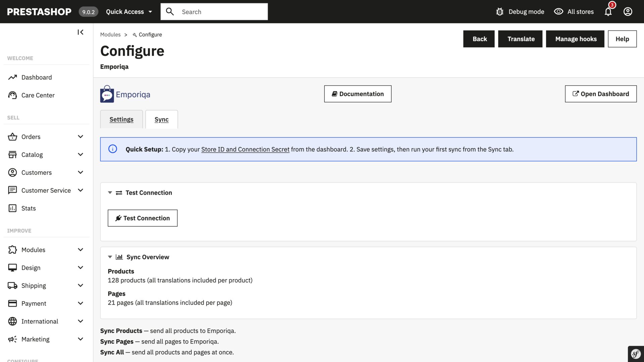The width and height of the screenshot is (644, 362).
Task: Collapse the Test Connection panel
Action: 110,192
